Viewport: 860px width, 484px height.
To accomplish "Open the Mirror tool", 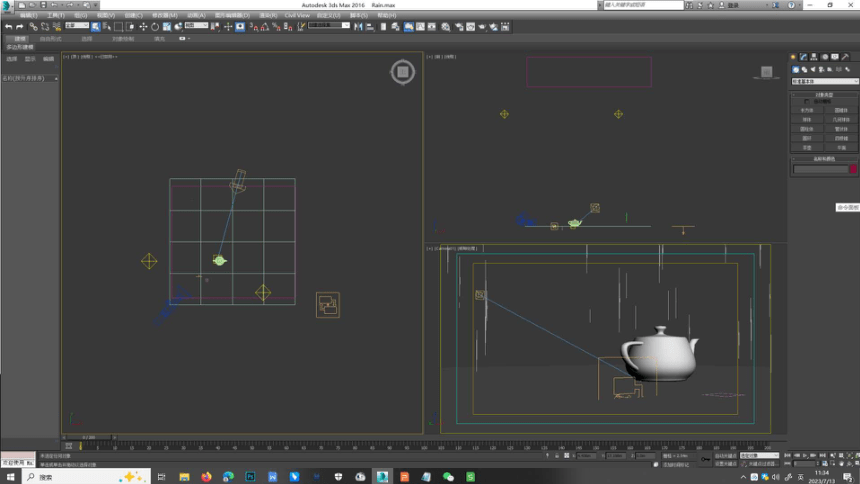I will pyautogui.click(x=358, y=26).
